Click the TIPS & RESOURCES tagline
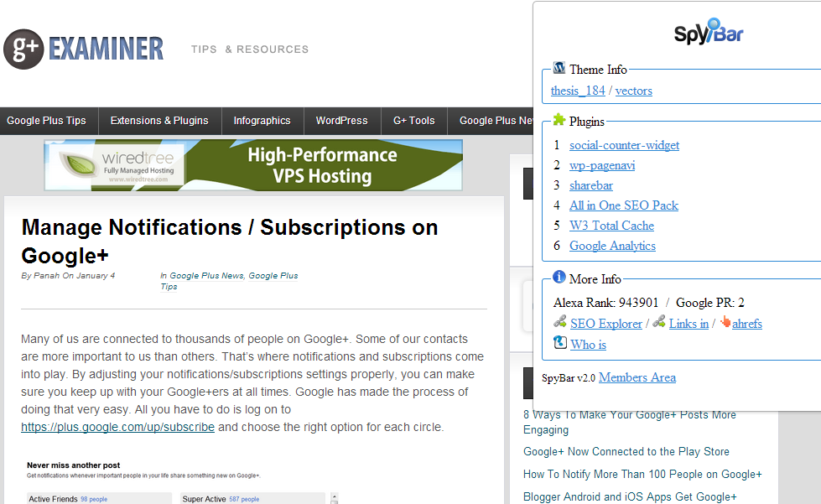 coord(250,49)
